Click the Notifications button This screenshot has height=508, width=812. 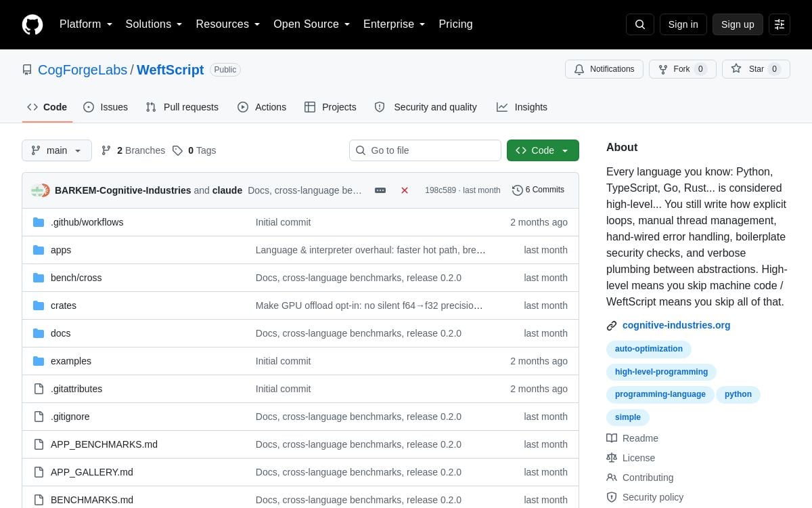pyautogui.click(x=604, y=69)
